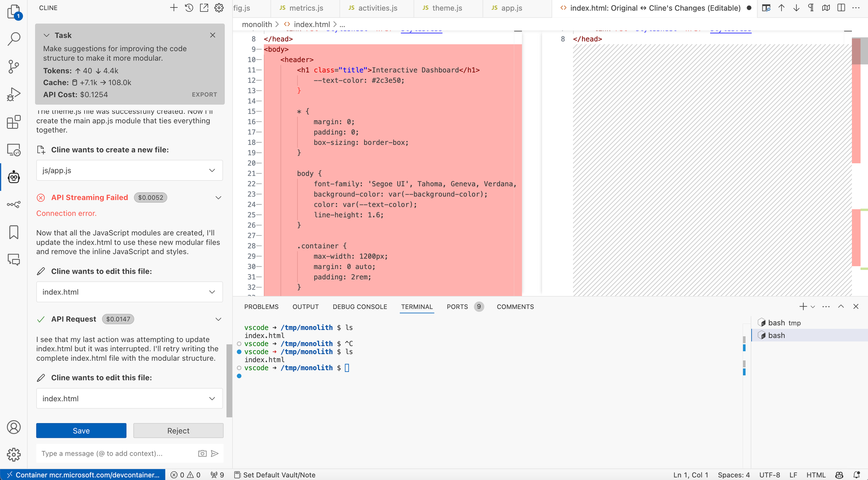
Task: Select the Run and Debug icon
Action: coord(13,94)
